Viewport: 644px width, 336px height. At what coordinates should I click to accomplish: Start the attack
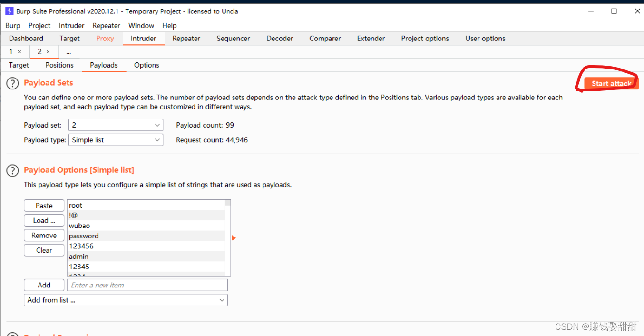[611, 84]
